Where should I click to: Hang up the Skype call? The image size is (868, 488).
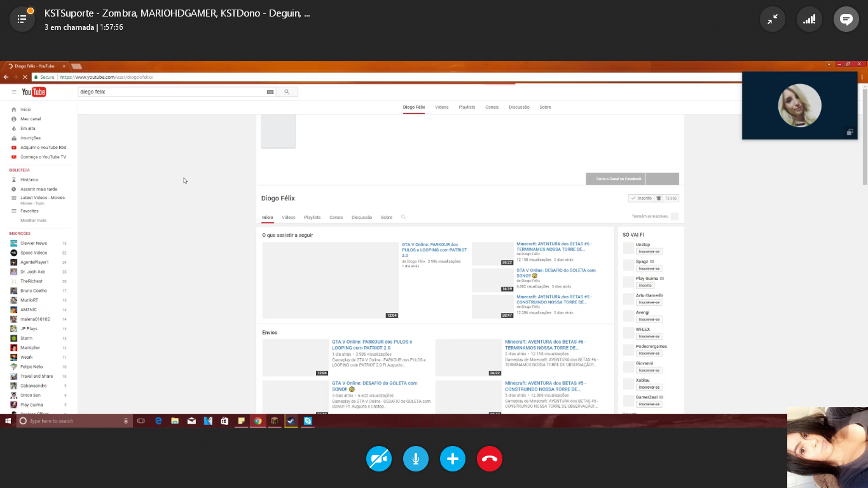click(x=490, y=459)
